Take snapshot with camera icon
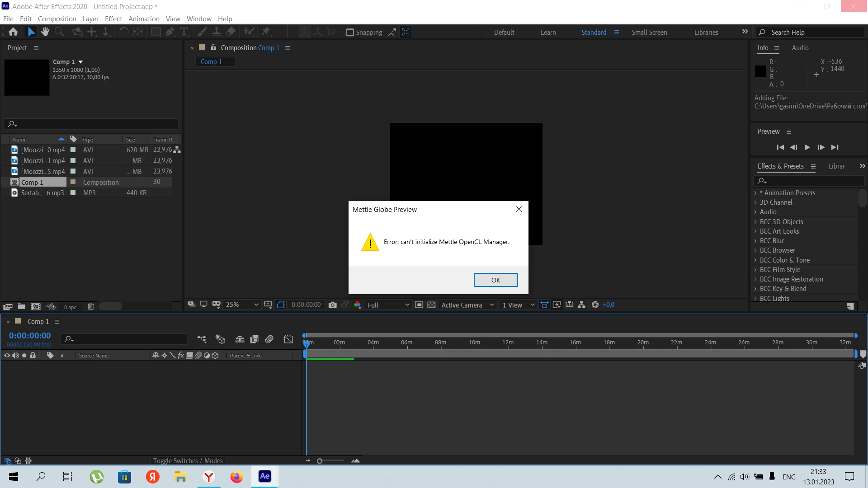The width and height of the screenshot is (868, 488). [333, 305]
